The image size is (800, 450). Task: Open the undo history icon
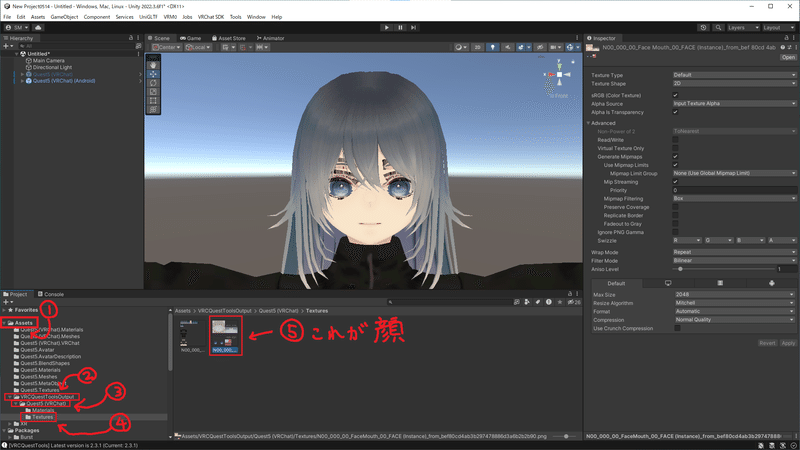pos(703,28)
